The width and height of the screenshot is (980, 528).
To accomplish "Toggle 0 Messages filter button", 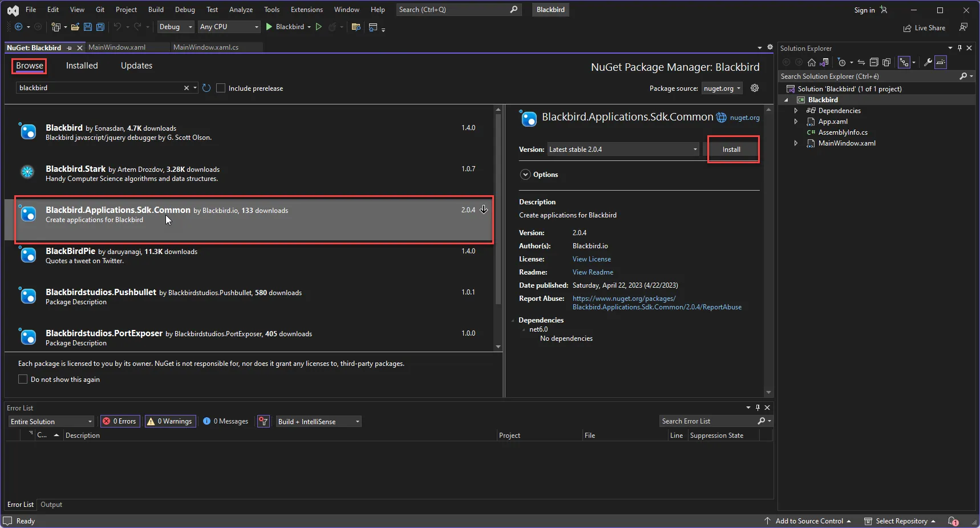I will click(226, 421).
